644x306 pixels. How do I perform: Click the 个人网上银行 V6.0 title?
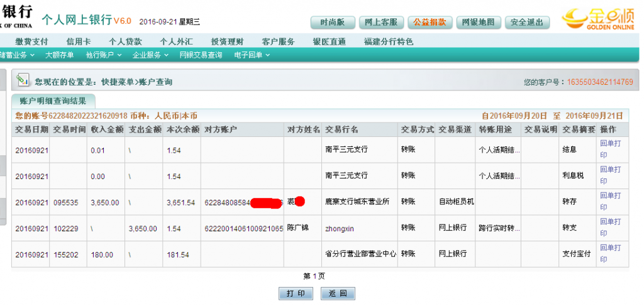point(86,20)
